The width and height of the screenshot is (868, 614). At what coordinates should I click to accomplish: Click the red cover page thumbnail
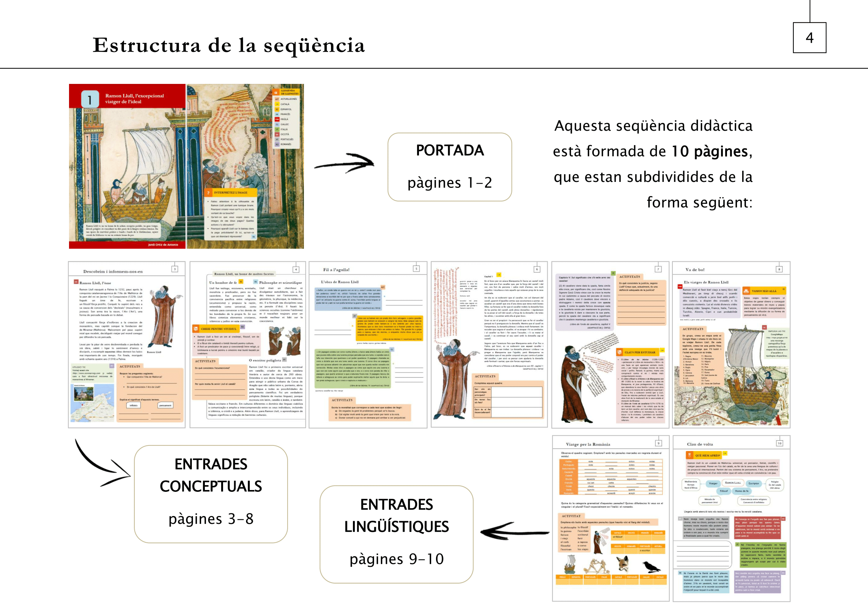[x=127, y=166]
